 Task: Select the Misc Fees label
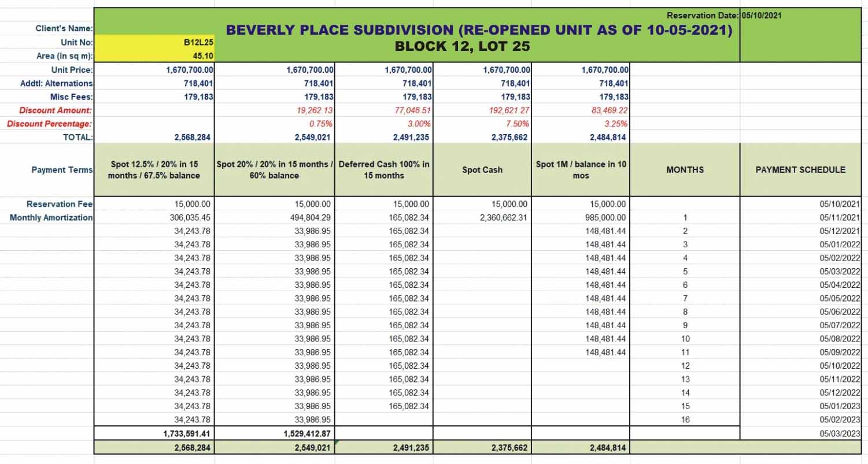tap(72, 96)
